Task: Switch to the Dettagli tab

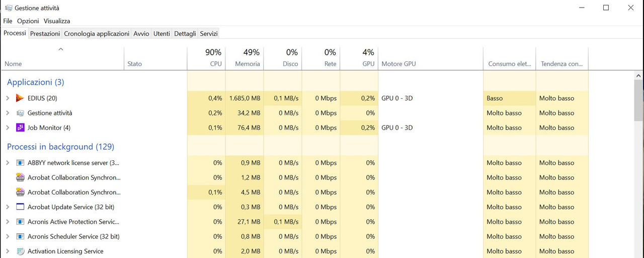Action: point(185,34)
